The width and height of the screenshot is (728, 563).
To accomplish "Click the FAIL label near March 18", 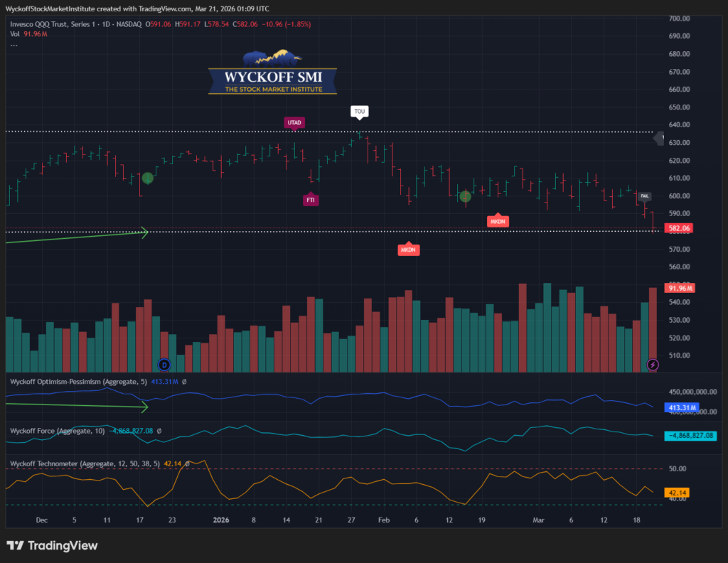I will pyautogui.click(x=644, y=195).
